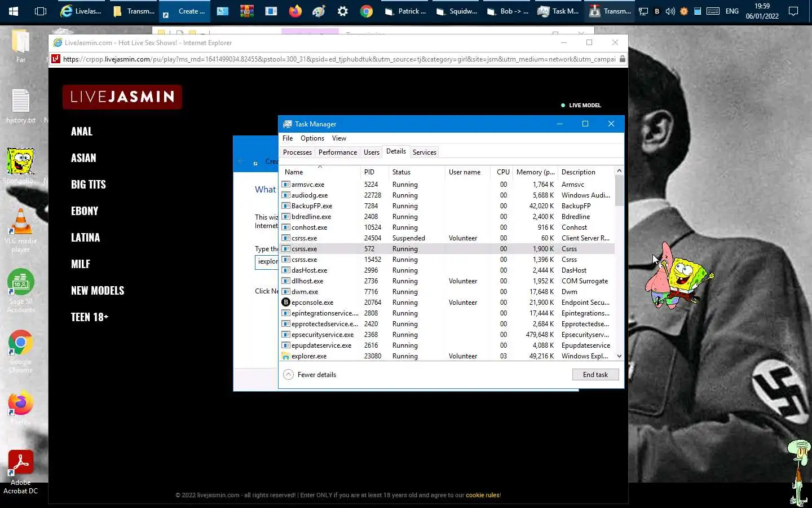812x508 pixels.
Task: Select the Far folder desktop icon
Action: [21, 45]
